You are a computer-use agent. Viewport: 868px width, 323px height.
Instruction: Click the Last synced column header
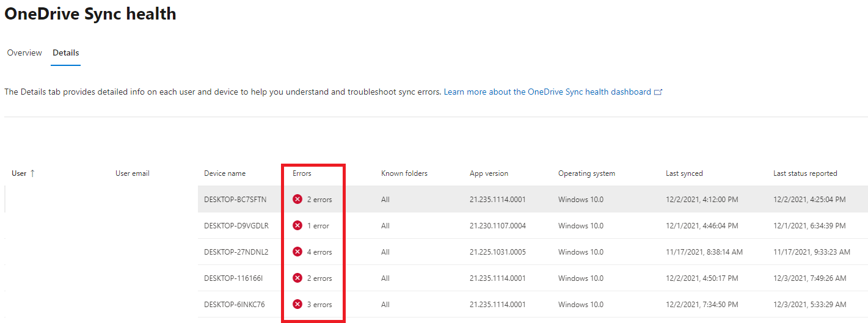click(684, 173)
